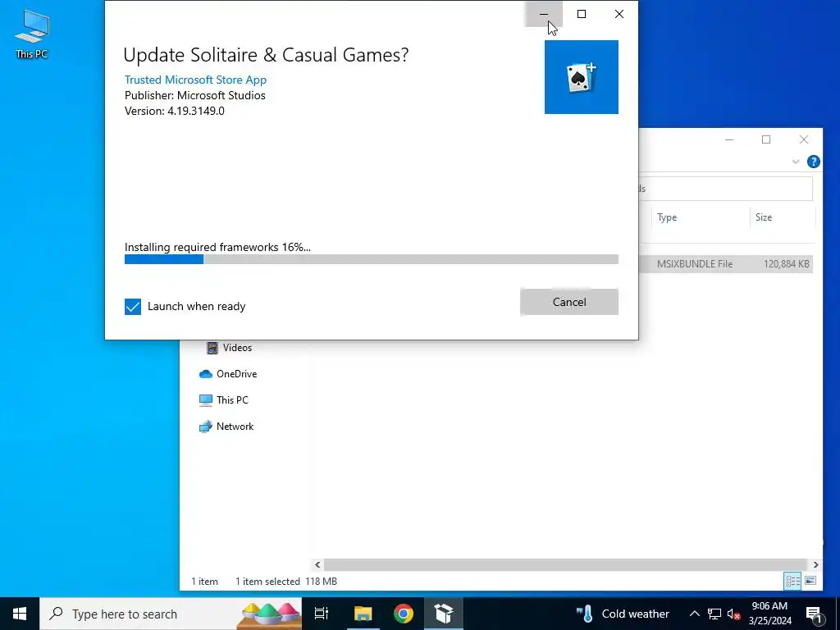Minimize the File Explorer window
840x630 pixels.
coord(729,139)
